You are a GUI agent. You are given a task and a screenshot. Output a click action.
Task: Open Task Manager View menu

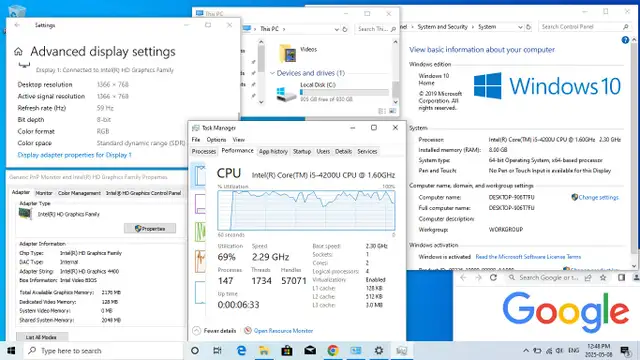tap(239, 140)
